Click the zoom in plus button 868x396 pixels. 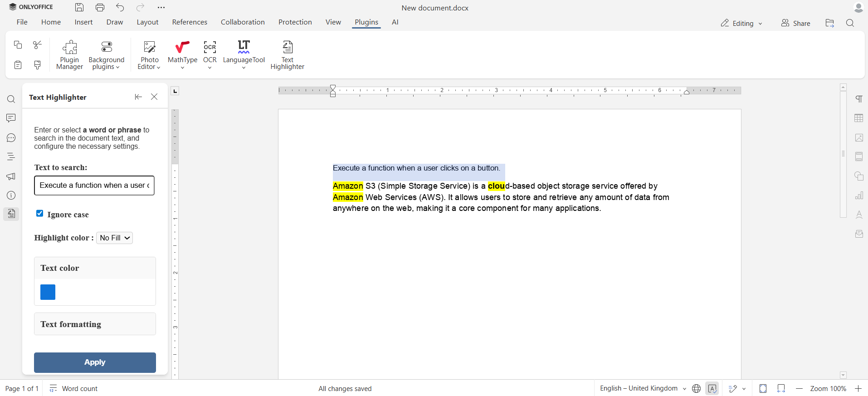[858, 389]
